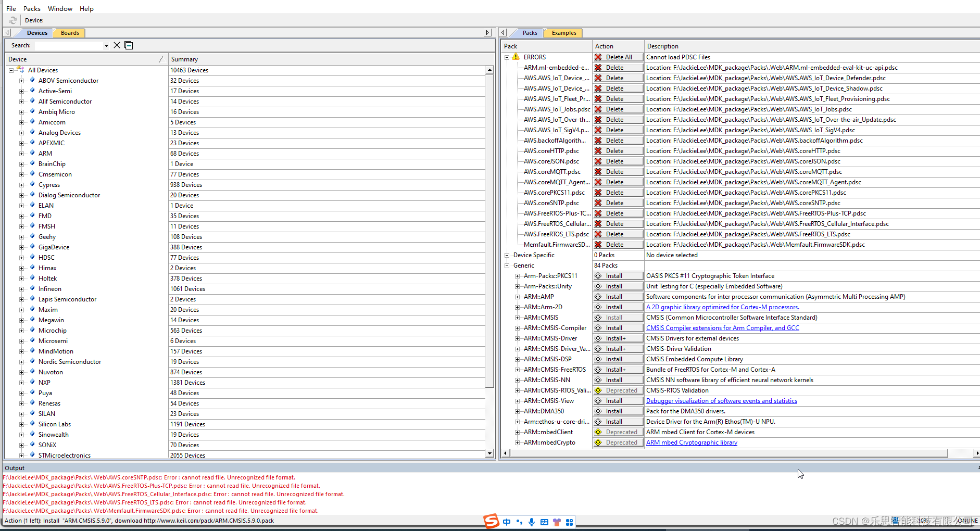Viewport: 980px width, 531px height.
Task: Click left arrow beside Packs tab
Action: [x=503, y=33]
